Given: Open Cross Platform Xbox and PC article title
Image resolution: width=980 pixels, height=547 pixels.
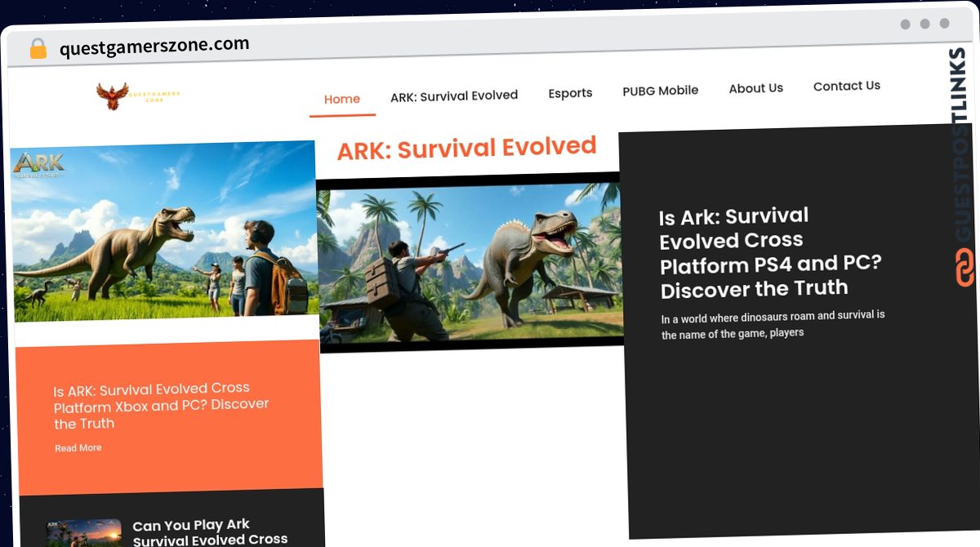Looking at the screenshot, I should point(161,406).
